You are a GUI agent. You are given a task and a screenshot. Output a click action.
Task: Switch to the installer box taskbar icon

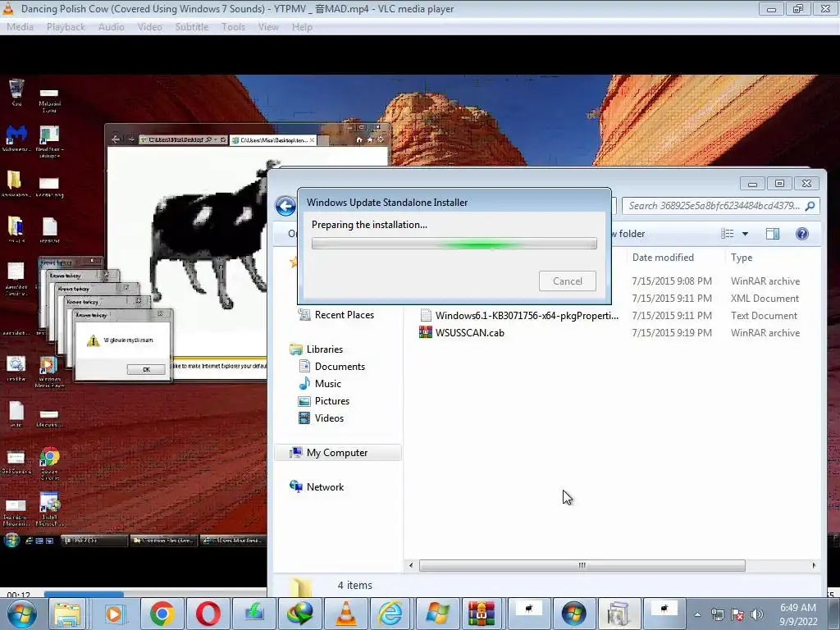pos(619,614)
